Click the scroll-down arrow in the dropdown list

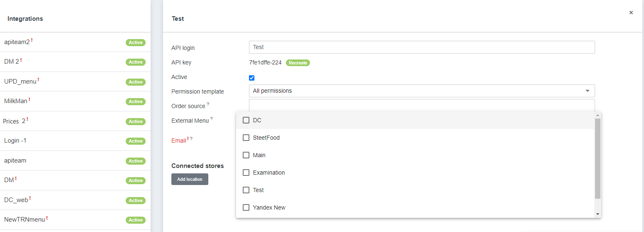(598, 214)
